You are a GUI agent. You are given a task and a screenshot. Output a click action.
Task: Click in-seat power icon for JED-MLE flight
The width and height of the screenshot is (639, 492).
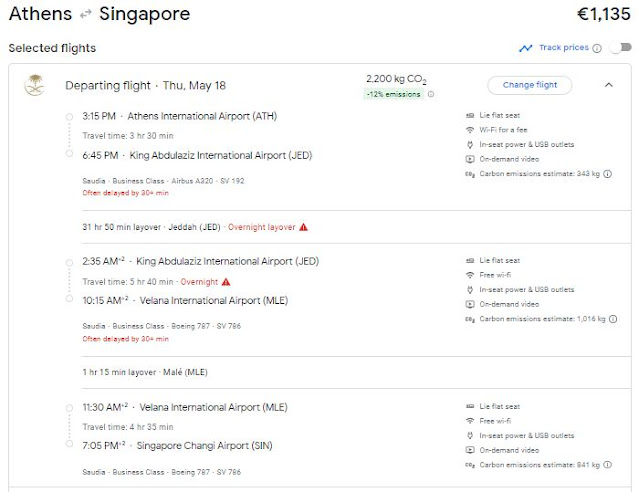tap(470, 290)
